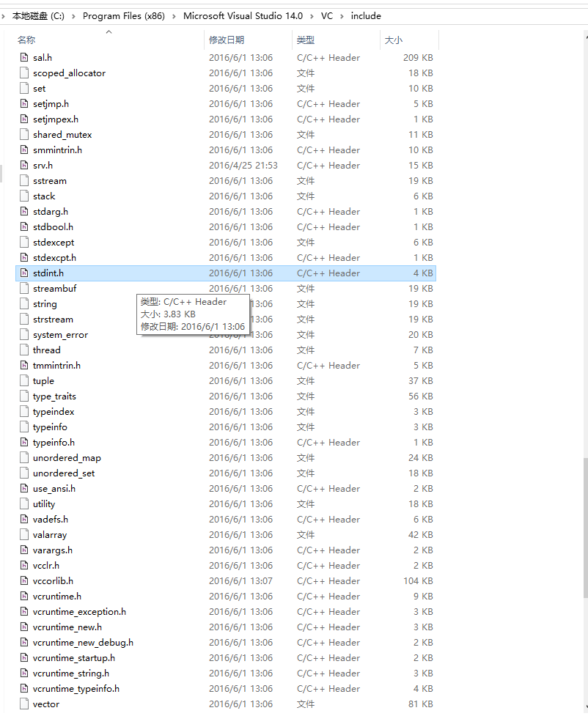Click the file icon next to setjmp.h
The height and width of the screenshot is (716, 588).
tap(25, 103)
